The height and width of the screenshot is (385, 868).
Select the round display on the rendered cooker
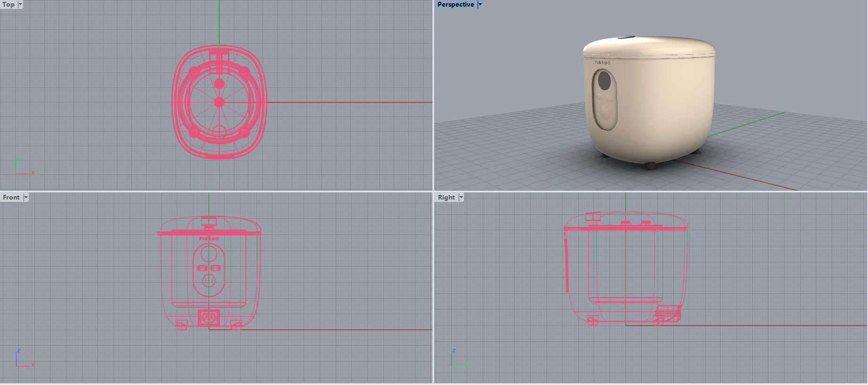(604, 81)
